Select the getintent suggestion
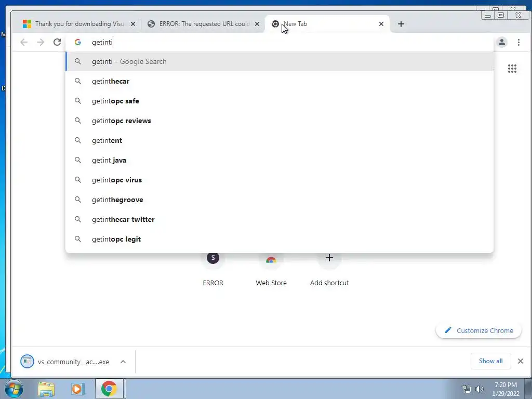Image resolution: width=532 pixels, height=399 pixels. [280, 140]
